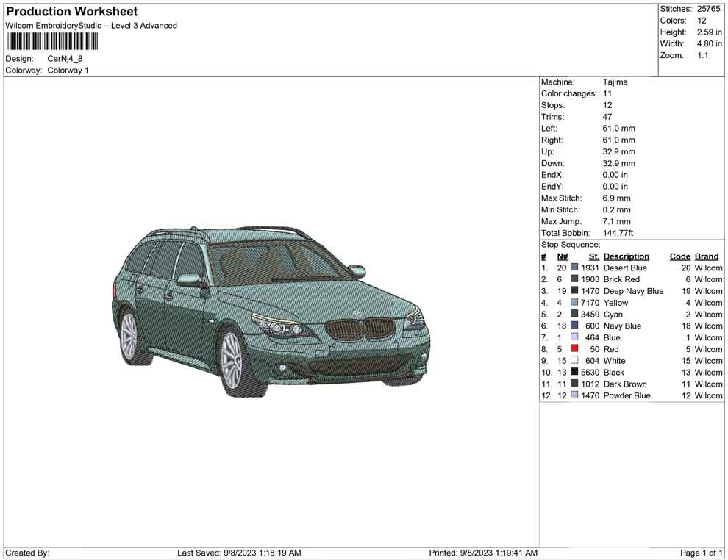Pick the Black thread color swatch

(574, 373)
